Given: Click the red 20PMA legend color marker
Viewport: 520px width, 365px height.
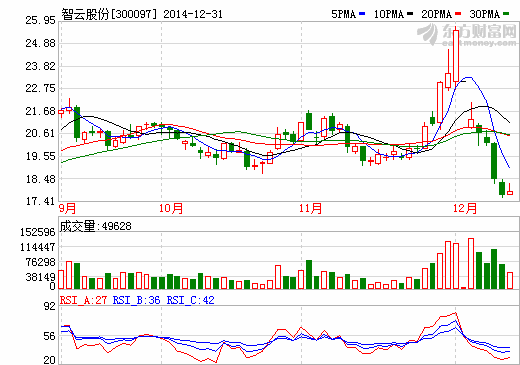Looking at the screenshot, I should (458, 14).
